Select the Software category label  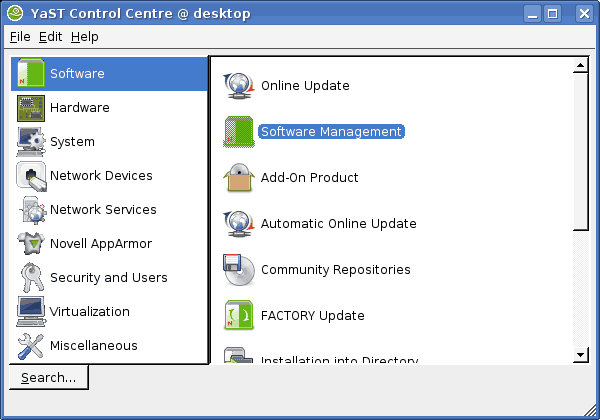(x=77, y=73)
